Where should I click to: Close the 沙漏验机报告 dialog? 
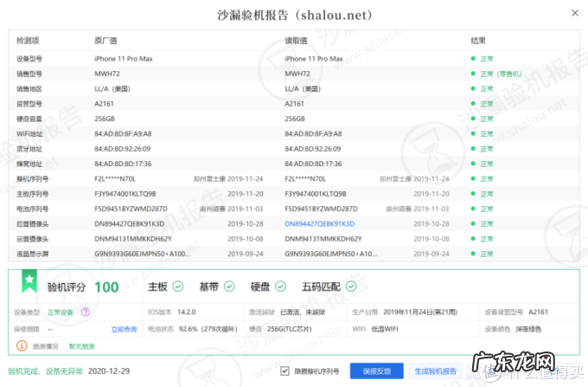point(575,13)
